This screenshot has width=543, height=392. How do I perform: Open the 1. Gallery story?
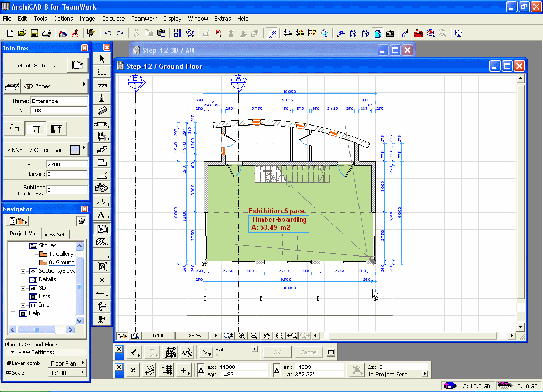[60, 254]
